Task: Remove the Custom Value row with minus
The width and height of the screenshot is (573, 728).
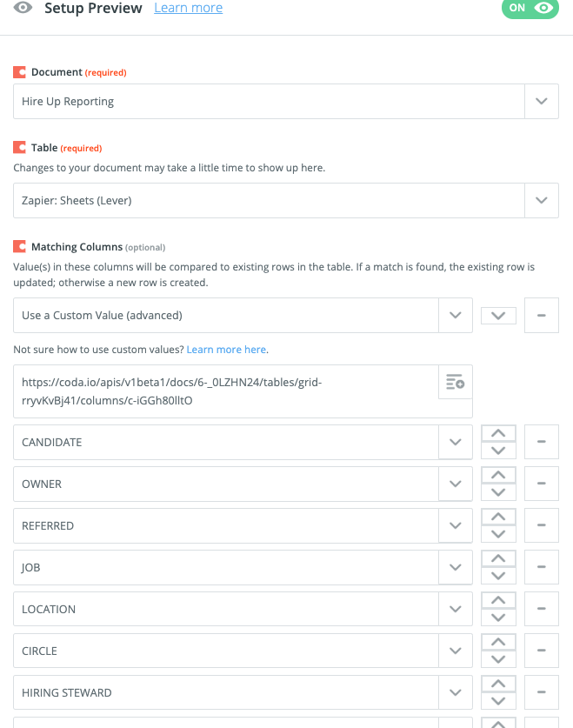Action: tap(541, 315)
